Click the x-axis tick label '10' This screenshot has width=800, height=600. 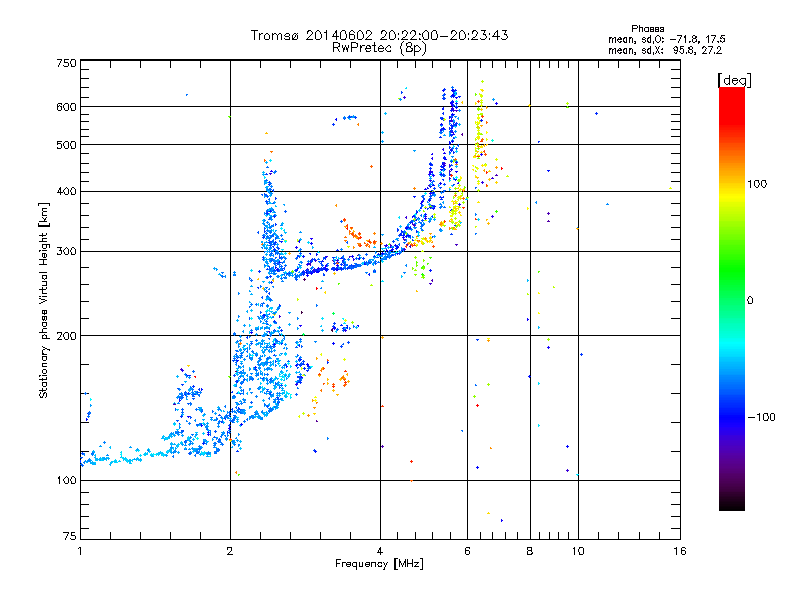pos(578,551)
